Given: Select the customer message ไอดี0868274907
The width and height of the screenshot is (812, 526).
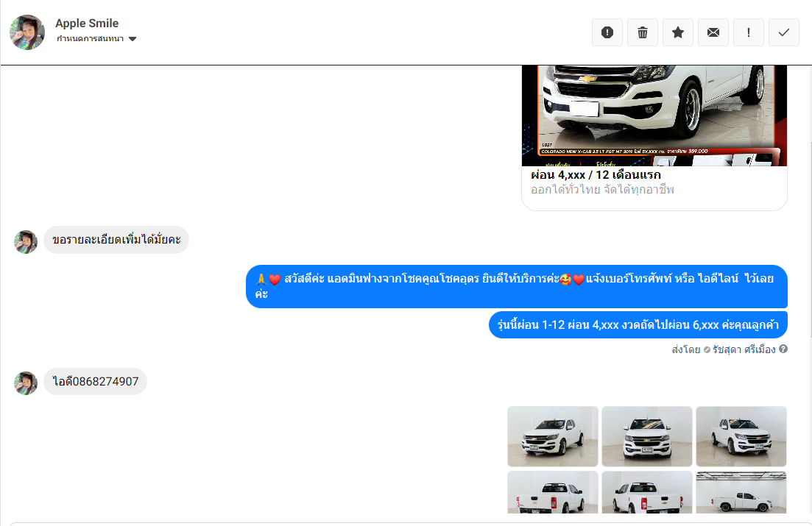Looking at the screenshot, I should (x=95, y=382).
